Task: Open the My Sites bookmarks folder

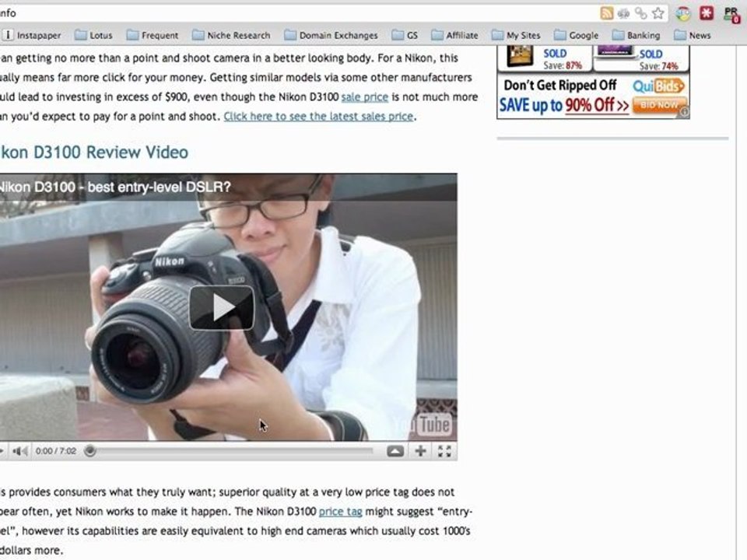Action: point(516,35)
